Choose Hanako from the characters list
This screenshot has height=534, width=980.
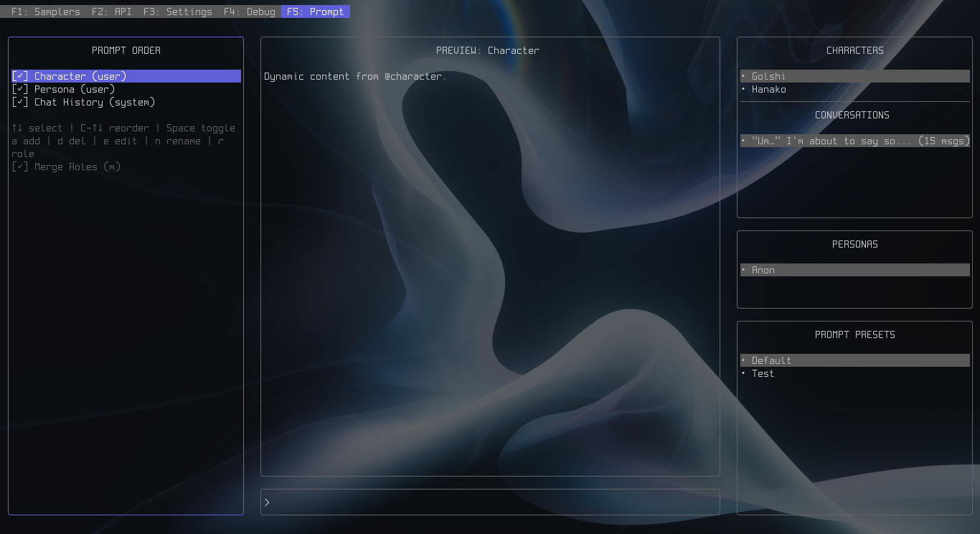(x=855, y=89)
